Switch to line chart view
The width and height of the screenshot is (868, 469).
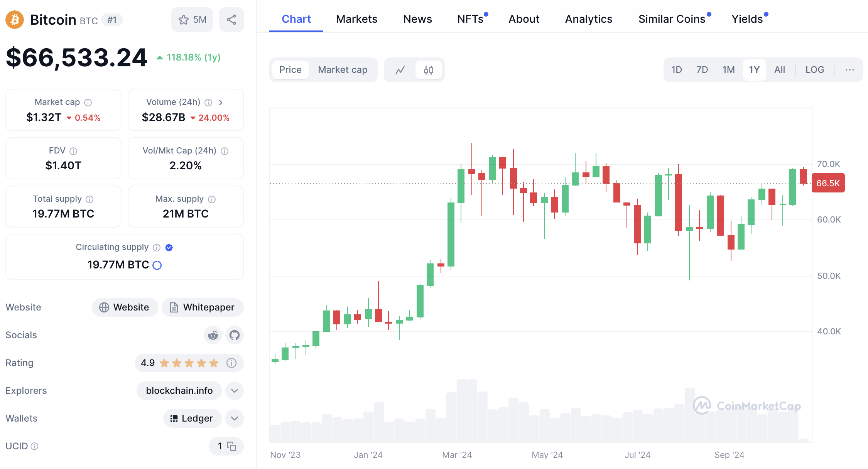click(400, 70)
